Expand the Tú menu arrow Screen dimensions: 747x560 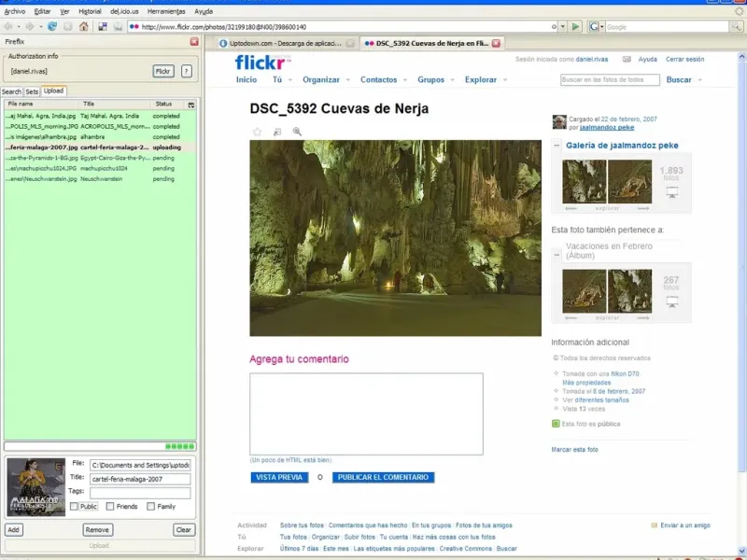pos(290,80)
